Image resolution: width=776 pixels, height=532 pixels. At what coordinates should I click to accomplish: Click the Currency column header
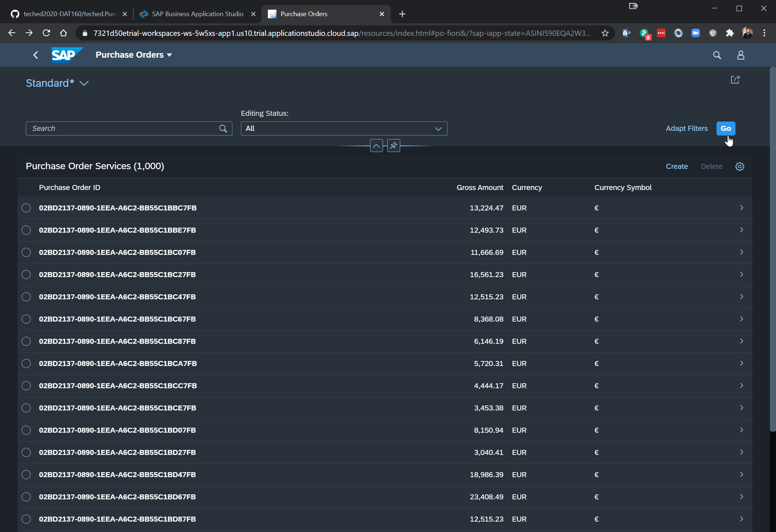click(x=527, y=187)
